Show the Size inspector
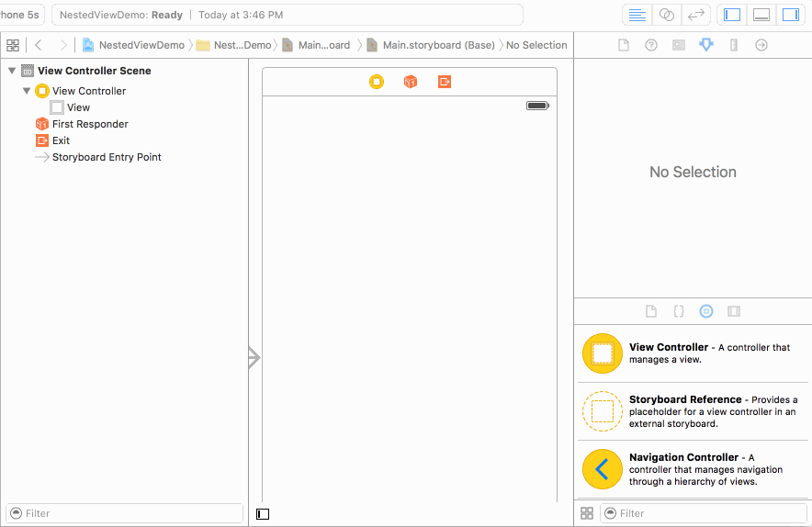 [x=733, y=45]
